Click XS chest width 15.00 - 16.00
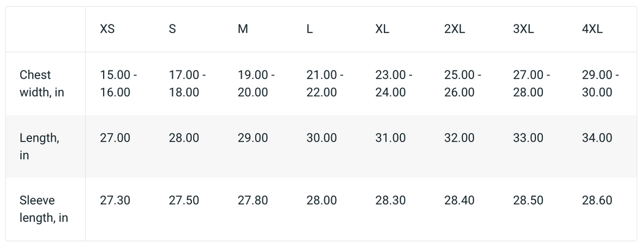The height and width of the screenshot is (247, 644). 118,83
